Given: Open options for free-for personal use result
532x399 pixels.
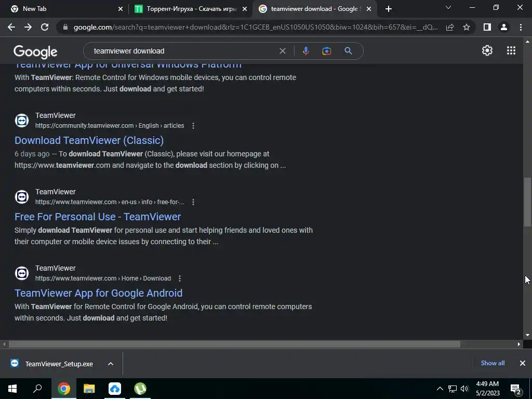Looking at the screenshot, I should coord(193,202).
